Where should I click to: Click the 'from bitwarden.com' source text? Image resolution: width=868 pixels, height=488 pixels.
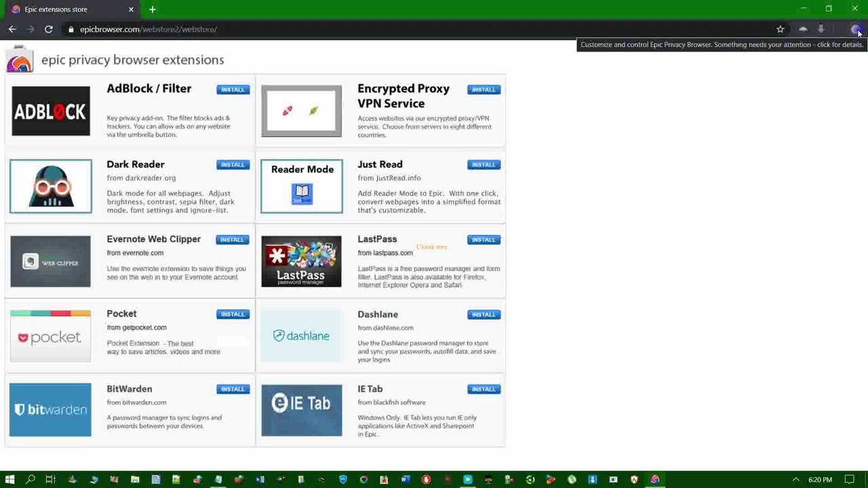click(x=136, y=403)
